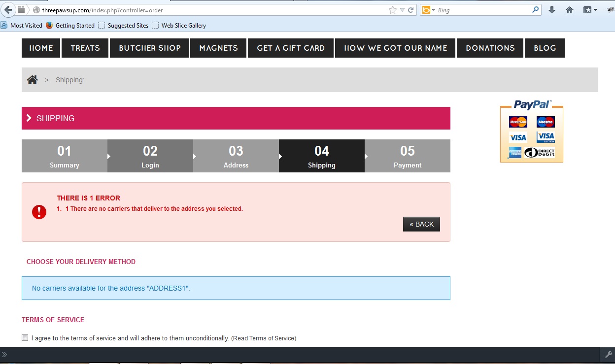Go to browser home page icon

[x=570, y=10]
